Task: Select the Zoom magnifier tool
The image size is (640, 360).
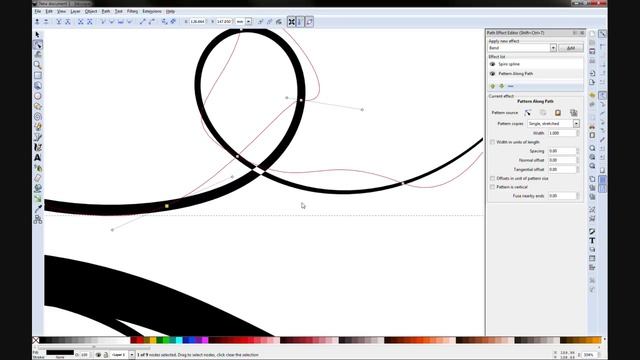Action: 38,65
